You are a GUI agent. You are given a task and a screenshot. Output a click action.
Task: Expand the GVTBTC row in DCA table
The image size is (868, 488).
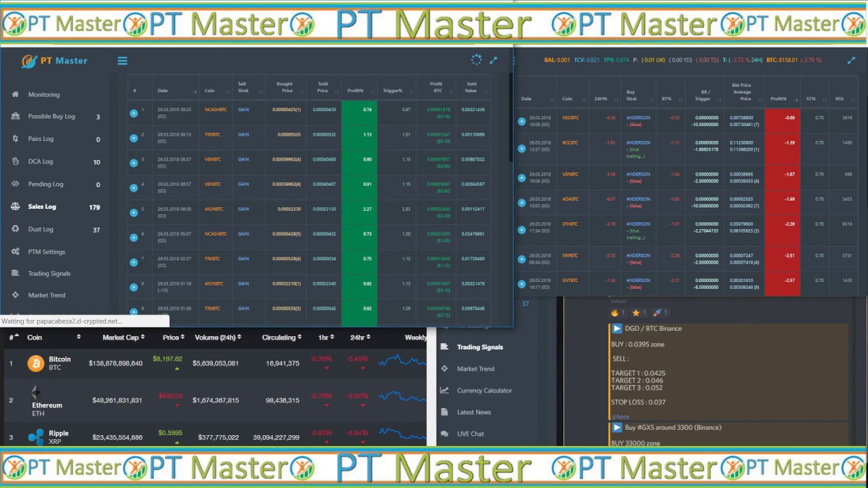[x=521, y=283]
